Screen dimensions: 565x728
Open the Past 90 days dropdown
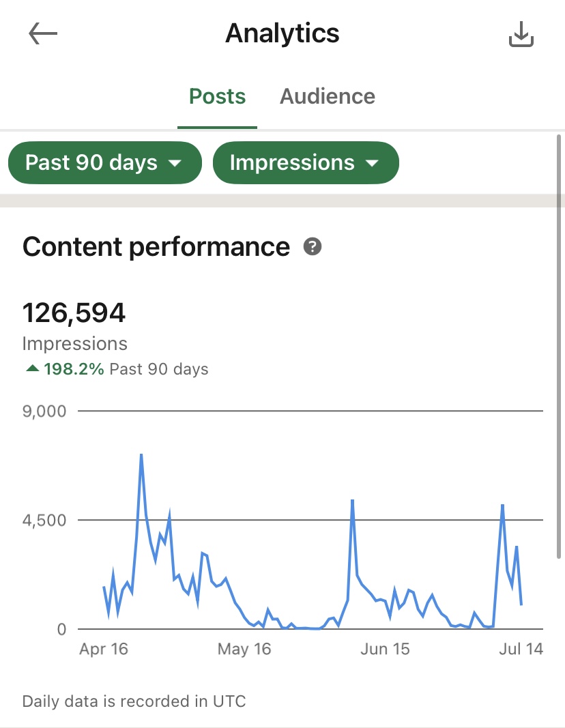[x=104, y=163]
